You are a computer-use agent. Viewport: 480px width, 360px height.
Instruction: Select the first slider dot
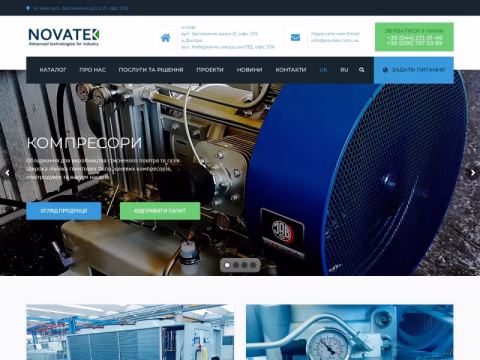227,265
